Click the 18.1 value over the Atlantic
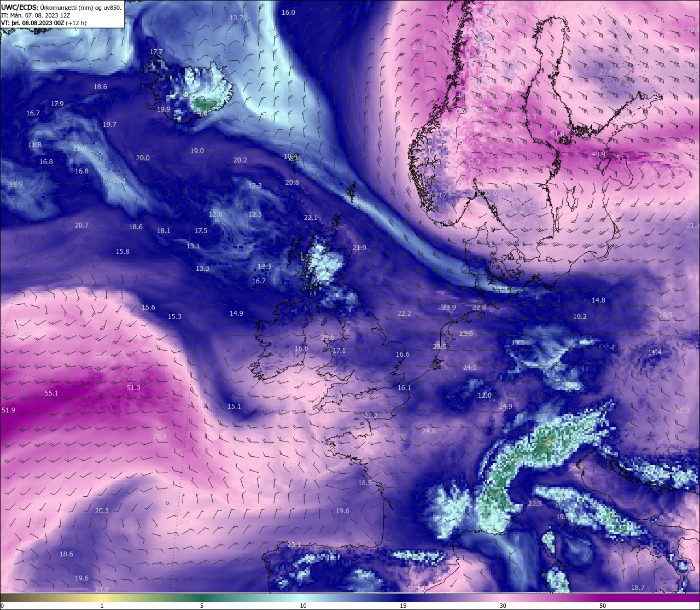 tap(164, 231)
